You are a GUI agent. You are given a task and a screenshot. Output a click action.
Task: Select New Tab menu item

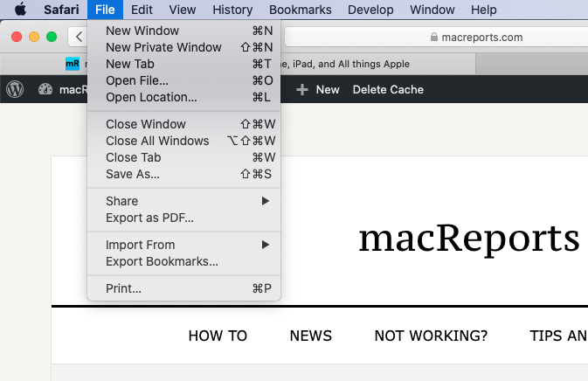coord(183,64)
